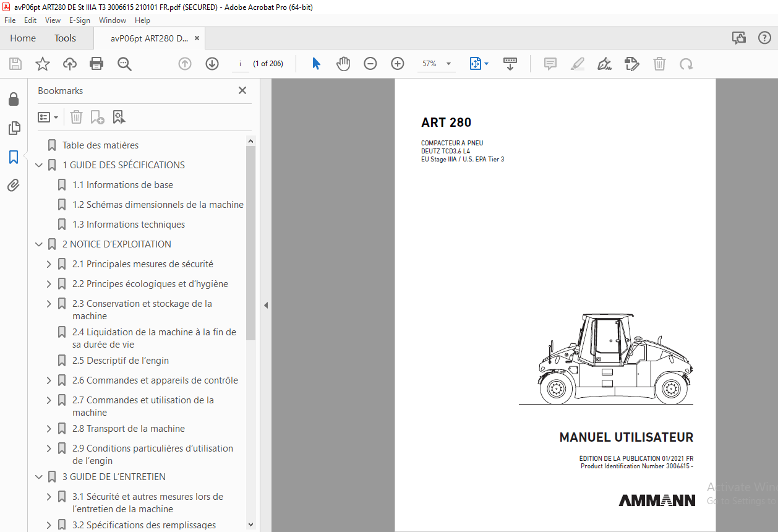Image resolution: width=778 pixels, height=532 pixels.
Task: Open the fit page options dropdown arrow
Action: tap(486, 64)
